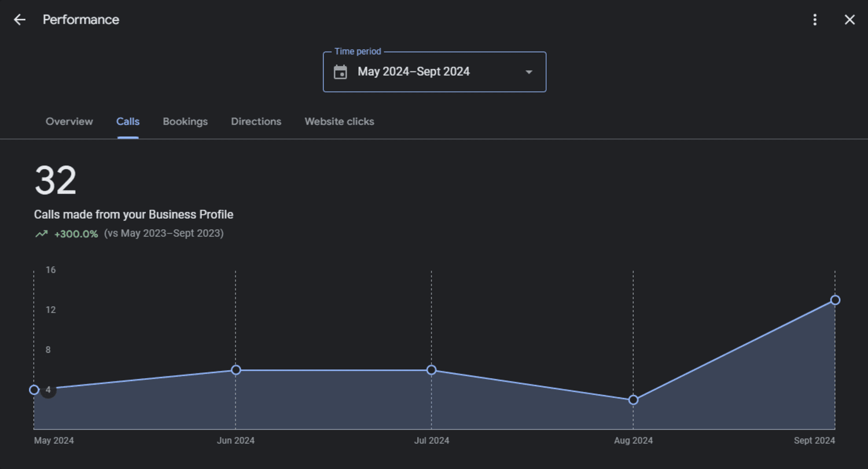868x469 pixels.
Task: Go back using the back arrow
Action: coord(20,20)
